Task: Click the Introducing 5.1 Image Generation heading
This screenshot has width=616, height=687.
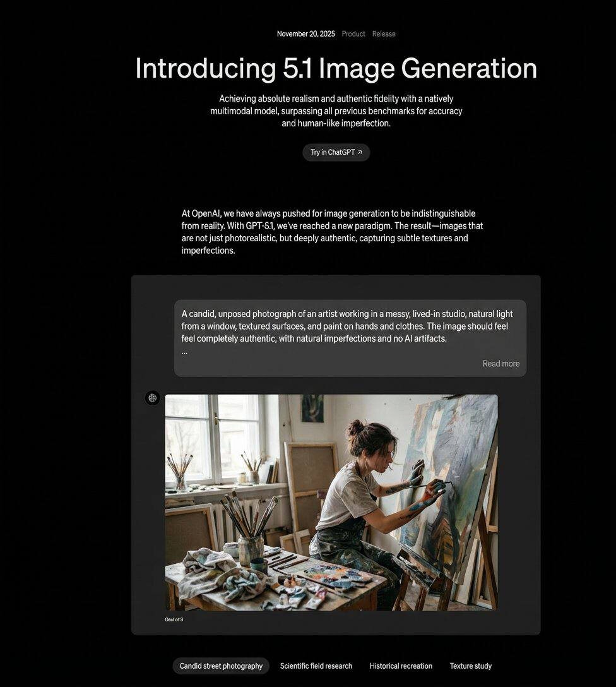Action: (x=336, y=68)
